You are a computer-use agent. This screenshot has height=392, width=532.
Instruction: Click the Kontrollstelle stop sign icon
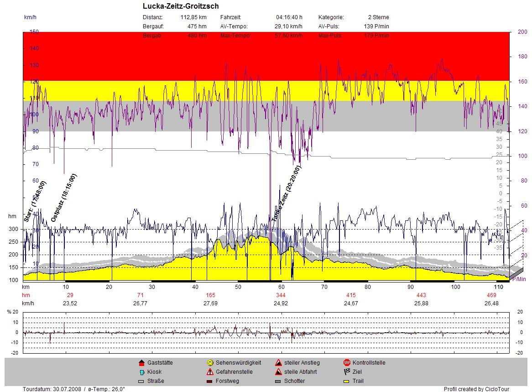click(x=347, y=363)
